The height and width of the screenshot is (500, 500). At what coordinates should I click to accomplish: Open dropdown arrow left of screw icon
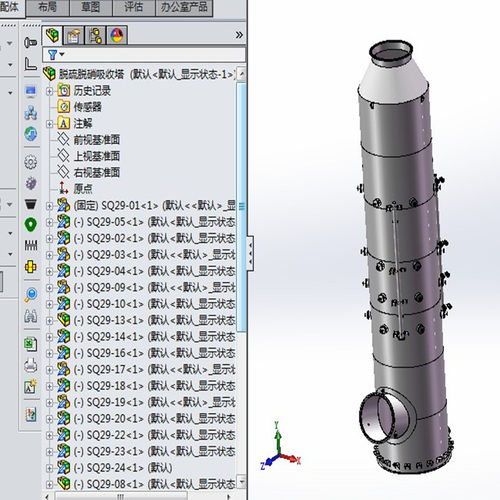10,43
